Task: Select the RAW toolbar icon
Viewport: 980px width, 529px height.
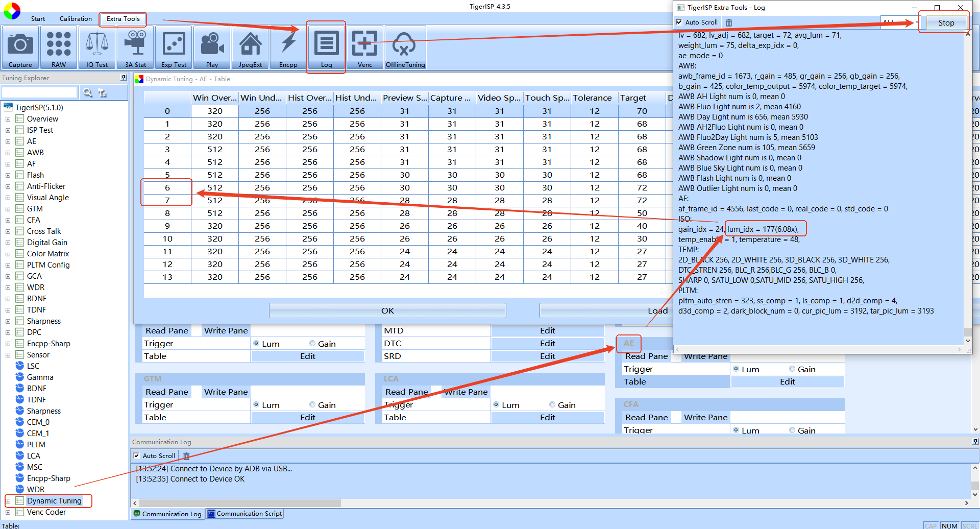Action: 59,47
